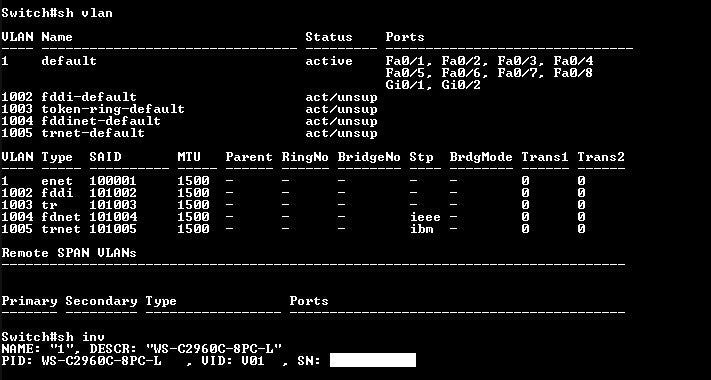
Task: Select the PID value 'WS-C2960C-8PC-L'
Action: pos(101,361)
